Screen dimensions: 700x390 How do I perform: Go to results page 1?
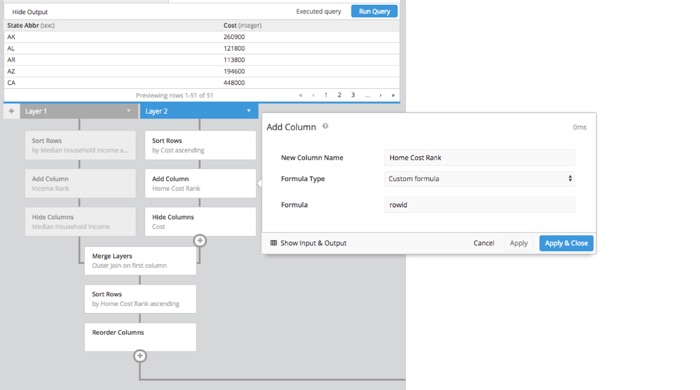pos(326,95)
